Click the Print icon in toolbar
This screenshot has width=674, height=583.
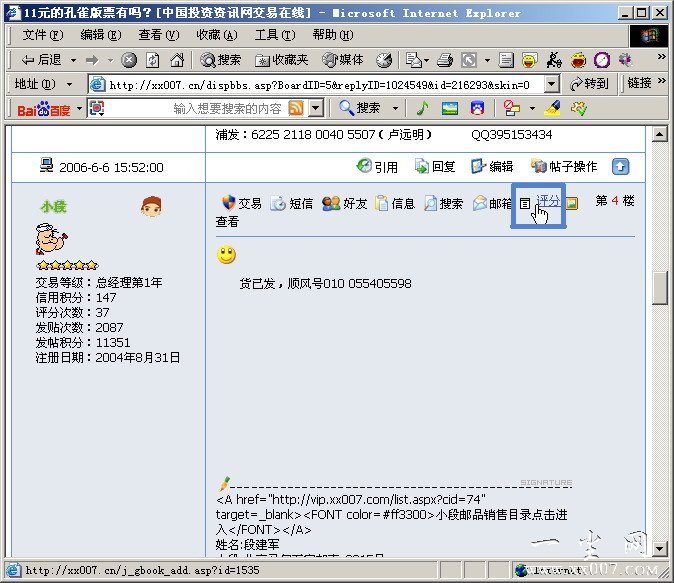point(445,60)
